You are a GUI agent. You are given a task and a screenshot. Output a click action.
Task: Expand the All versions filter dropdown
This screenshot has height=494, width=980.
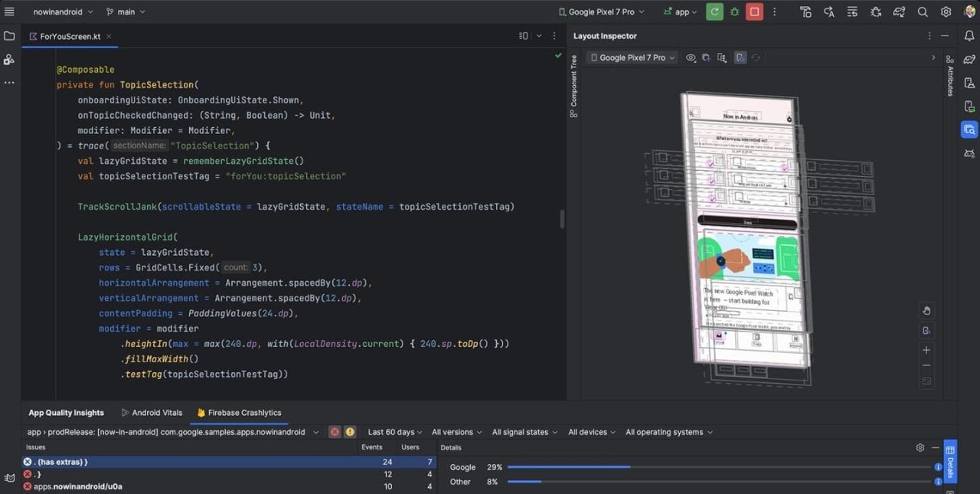pos(457,432)
